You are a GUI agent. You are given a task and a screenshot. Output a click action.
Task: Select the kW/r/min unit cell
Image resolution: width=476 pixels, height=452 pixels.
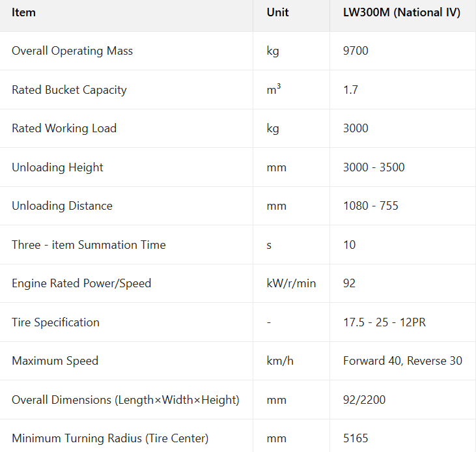(291, 283)
